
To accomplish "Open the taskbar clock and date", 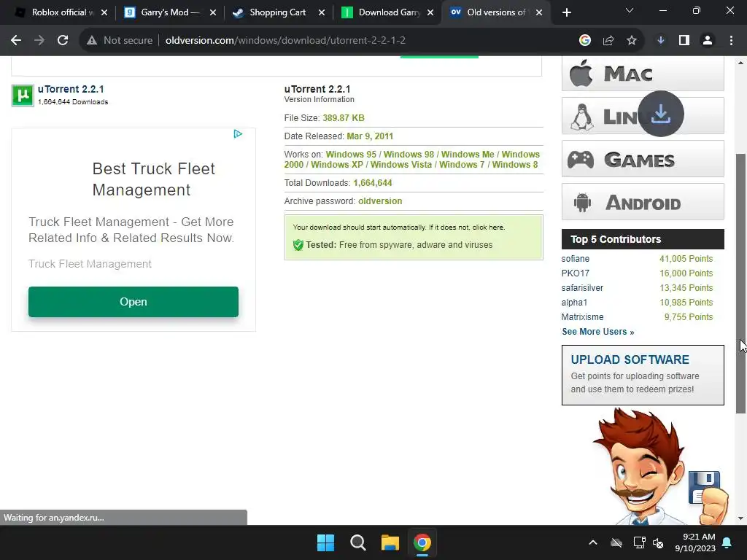I will [x=695, y=542].
